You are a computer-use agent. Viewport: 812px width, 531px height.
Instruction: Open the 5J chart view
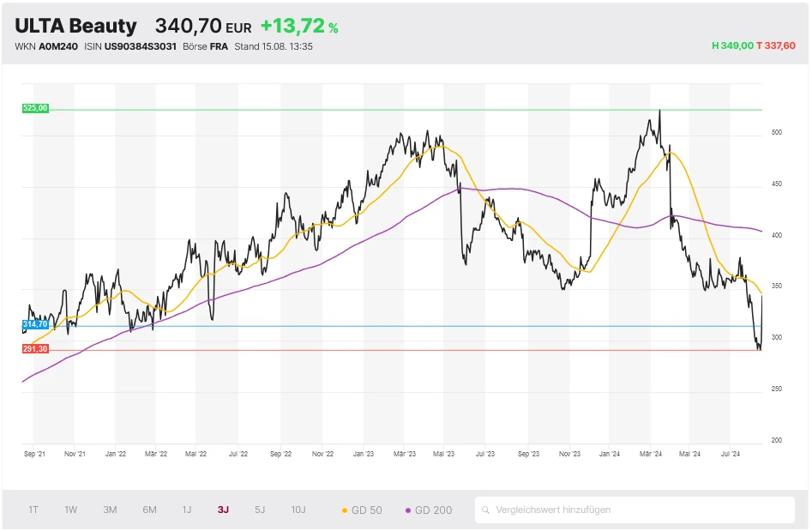pyautogui.click(x=260, y=510)
